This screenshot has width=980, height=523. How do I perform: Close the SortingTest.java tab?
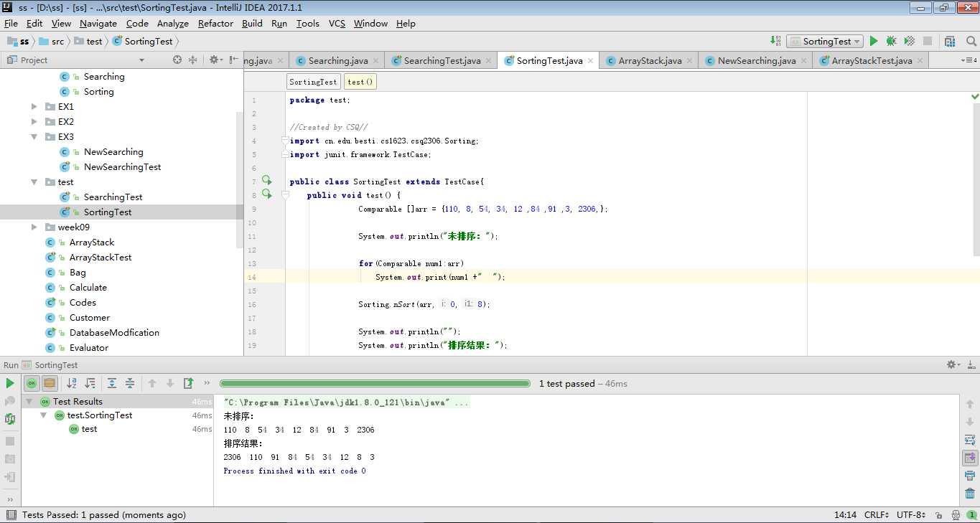(x=590, y=61)
